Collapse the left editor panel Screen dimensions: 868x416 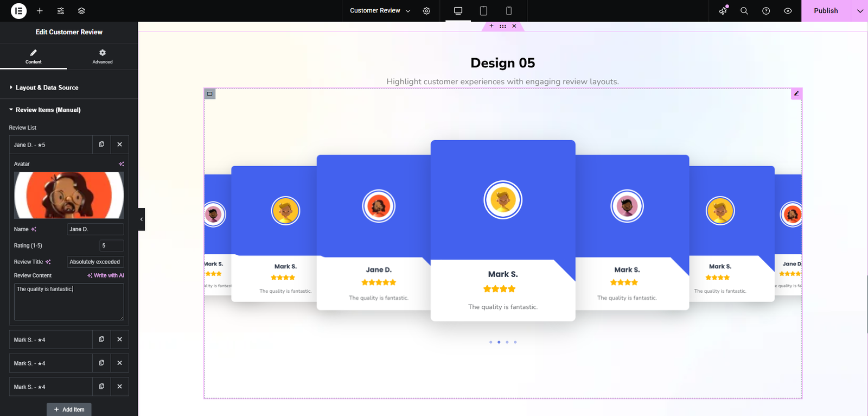141,219
